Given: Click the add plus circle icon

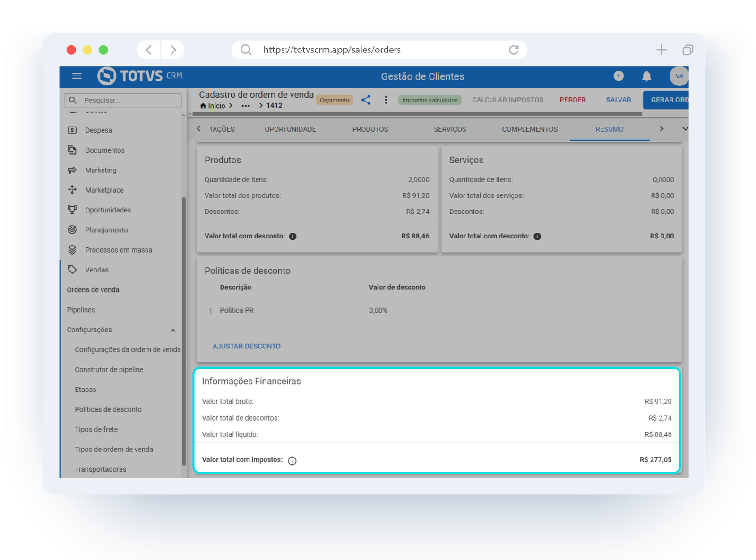Looking at the screenshot, I should [619, 76].
